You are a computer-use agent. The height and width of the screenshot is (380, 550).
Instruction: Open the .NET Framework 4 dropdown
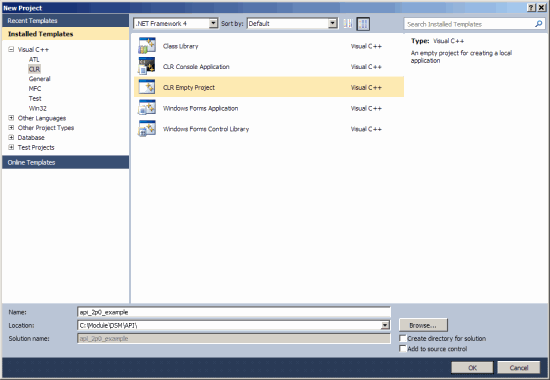pyautogui.click(x=213, y=24)
